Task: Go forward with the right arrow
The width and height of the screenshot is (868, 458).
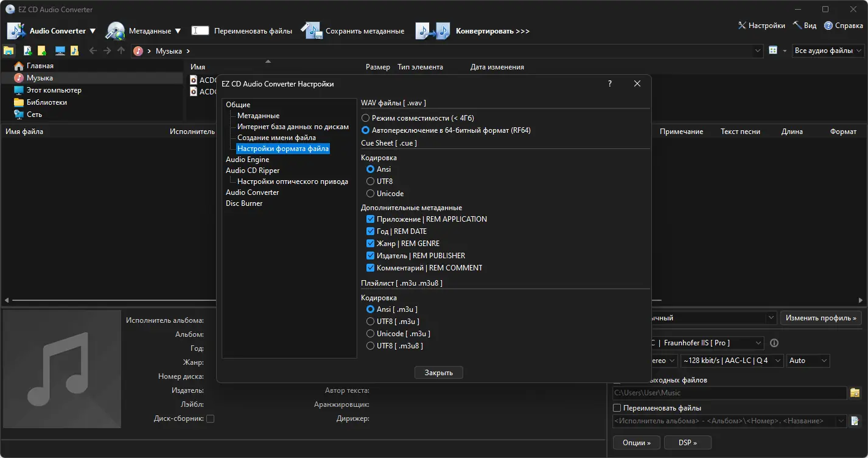Action: 107,51
